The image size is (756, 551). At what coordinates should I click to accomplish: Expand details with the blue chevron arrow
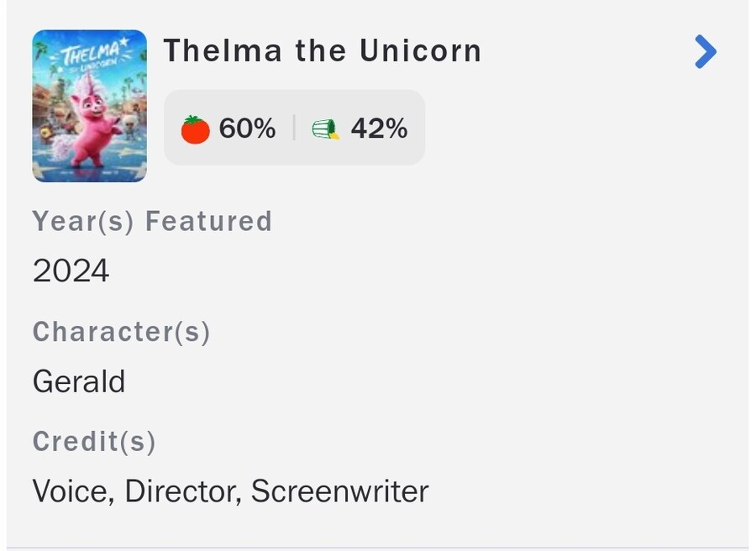click(706, 52)
